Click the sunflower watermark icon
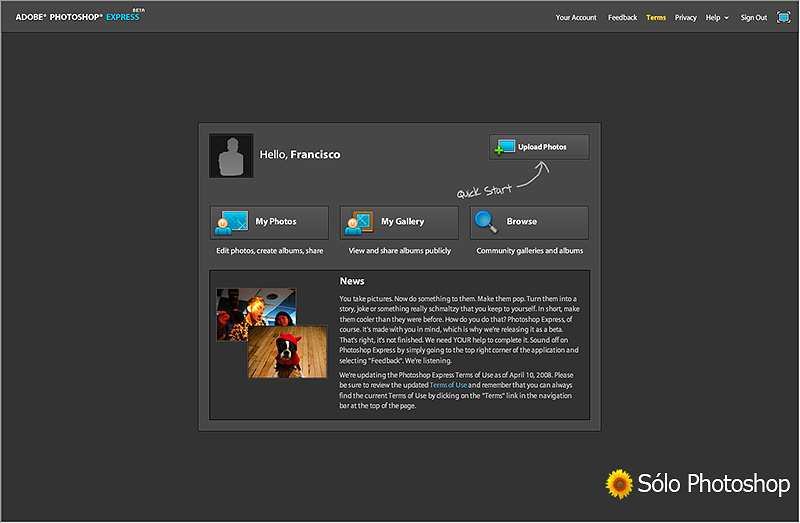 [619, 485]
